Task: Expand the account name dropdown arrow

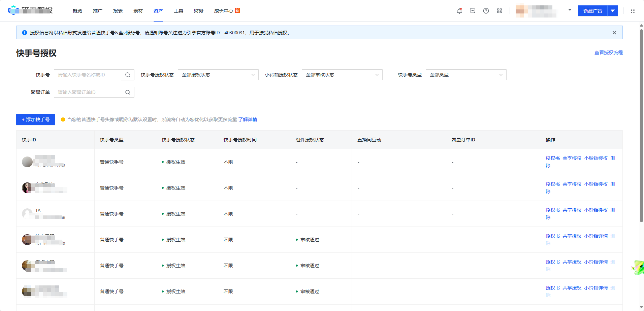Action: (x=570, y=10)
